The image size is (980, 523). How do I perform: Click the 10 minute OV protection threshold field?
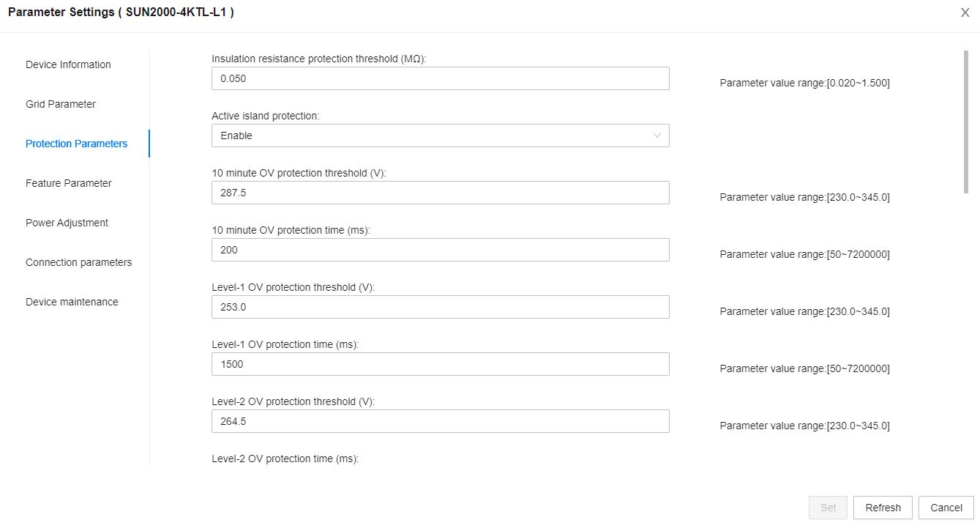tap(440, 193)
